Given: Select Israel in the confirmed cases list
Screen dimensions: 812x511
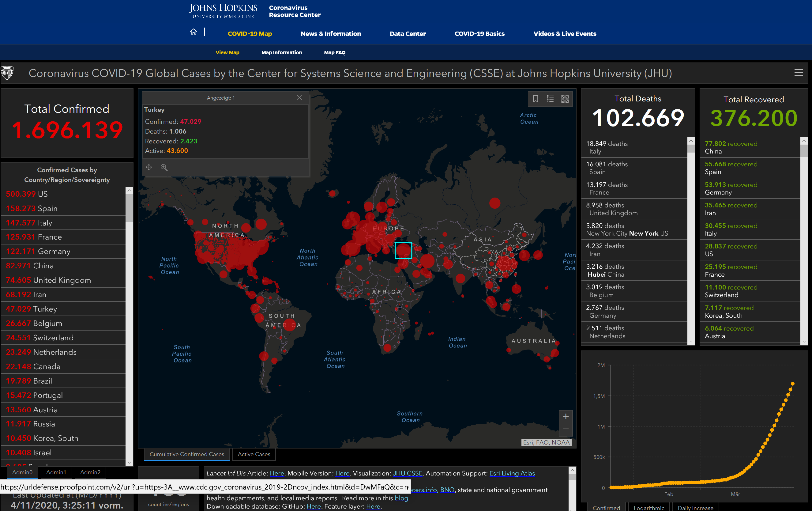Looking at the screenshot, I should [x=63, y=453].
